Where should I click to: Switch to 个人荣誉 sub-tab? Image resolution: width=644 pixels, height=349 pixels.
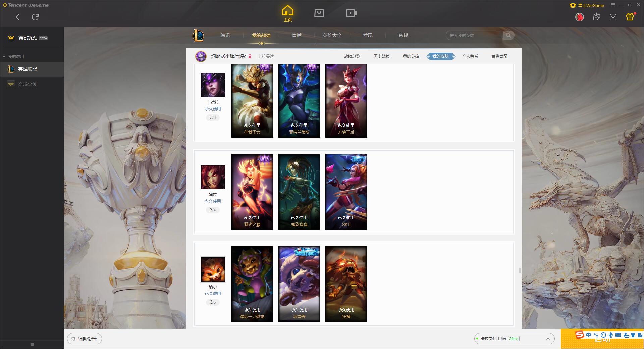(x=470, y=56)
